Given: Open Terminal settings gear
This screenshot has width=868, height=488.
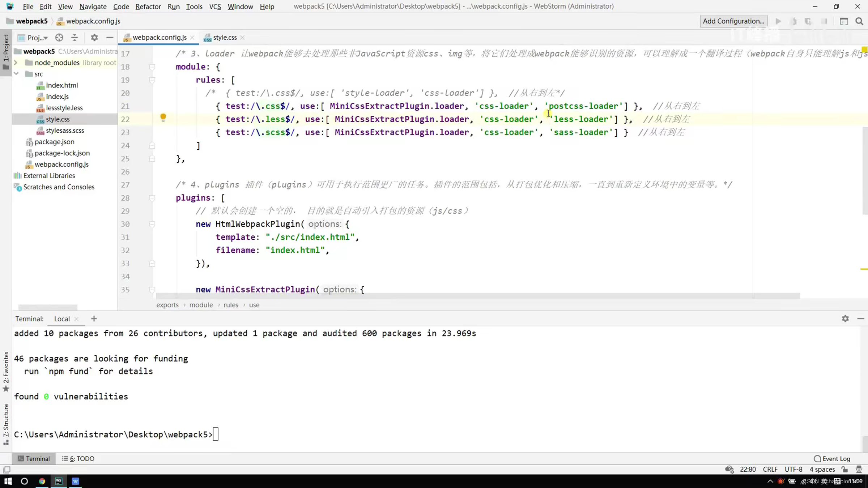Looking at the screenshot, I should click(x=845, y=318).
